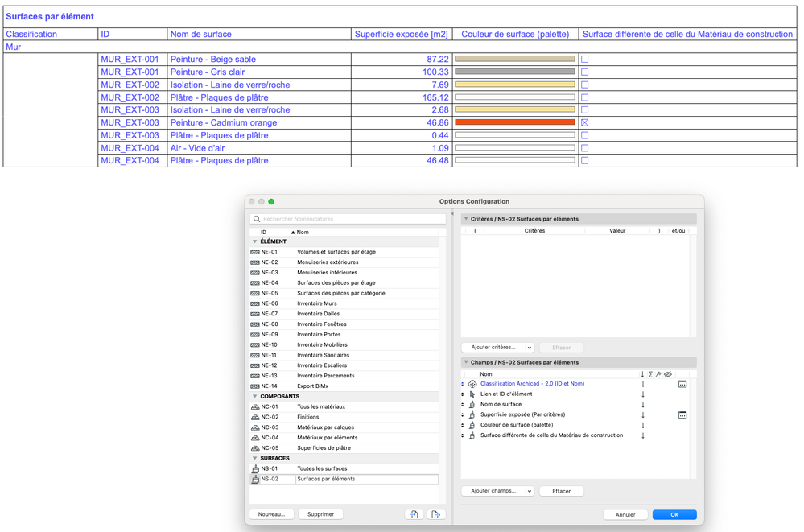Collapse the Critères panel triangle
This screenshot has width=804, height=532.
(466, 219)
